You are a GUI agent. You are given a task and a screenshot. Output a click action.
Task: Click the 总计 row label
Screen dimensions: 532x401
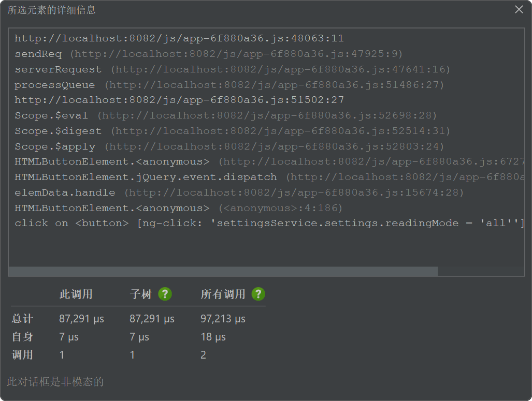tap(22, 319)
